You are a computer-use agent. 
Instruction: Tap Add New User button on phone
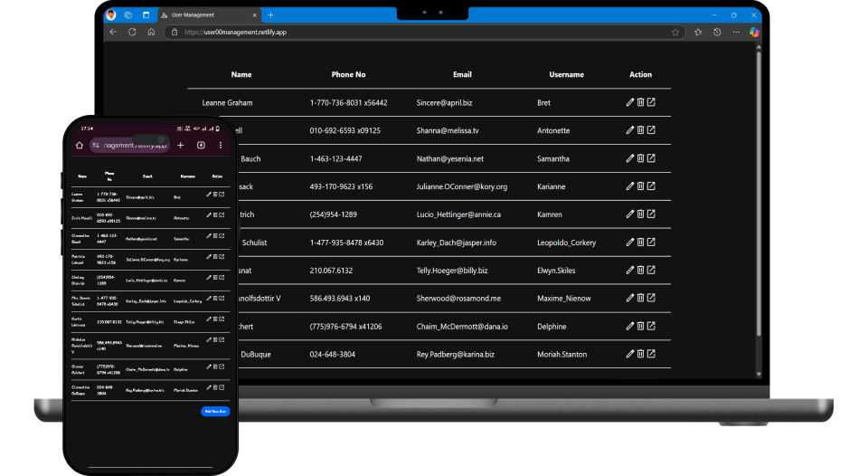click(215, 411)
